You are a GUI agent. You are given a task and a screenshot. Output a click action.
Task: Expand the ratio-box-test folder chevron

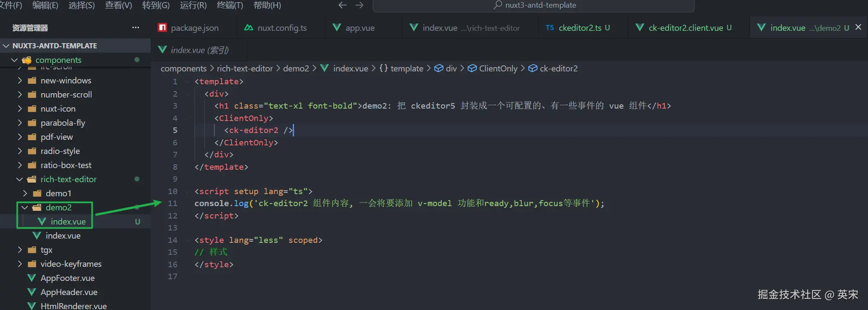pyautogui.click(x=20, y=165)
